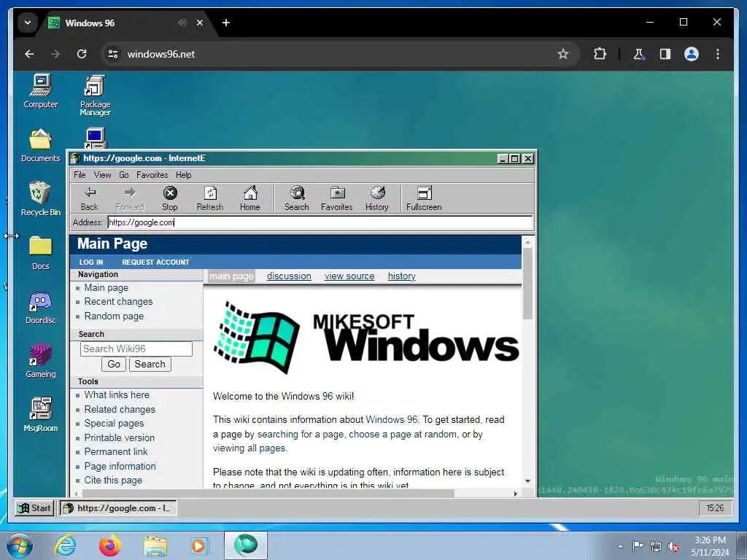Viewport: 747px width, 560px height.
Task: Mute the Windows 96 tab audio
Action: pyautogui.click(x=182, y=23)
